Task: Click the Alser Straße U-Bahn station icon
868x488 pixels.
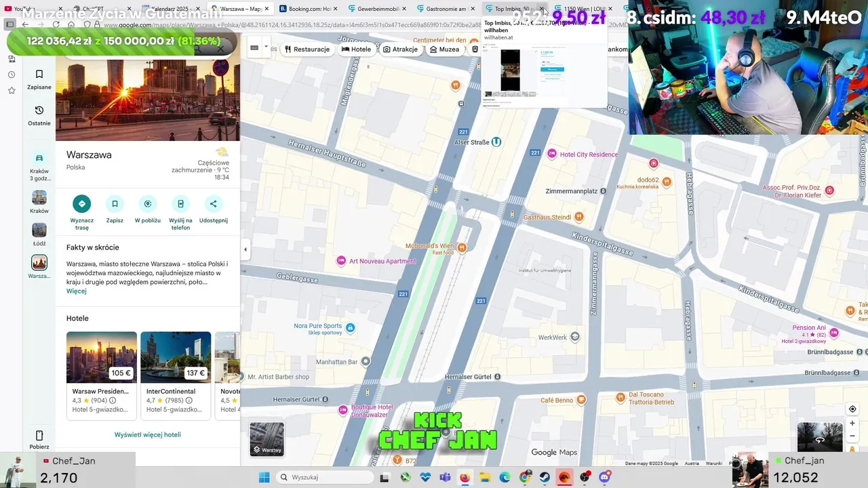Action: (496, 142)
